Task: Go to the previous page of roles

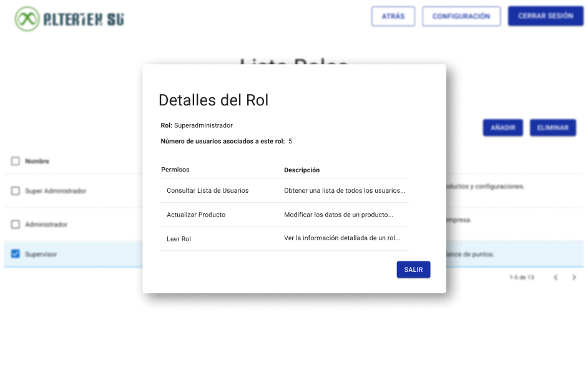Action: 556,277
